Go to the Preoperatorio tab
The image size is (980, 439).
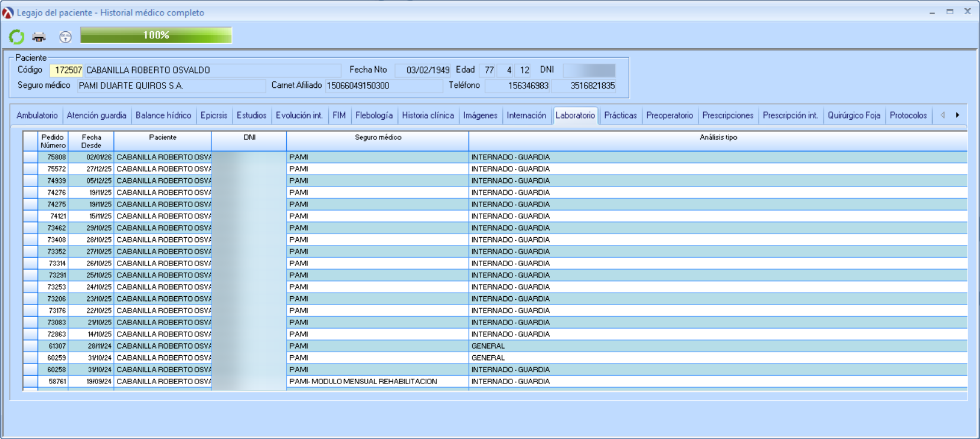coord(669,116)
